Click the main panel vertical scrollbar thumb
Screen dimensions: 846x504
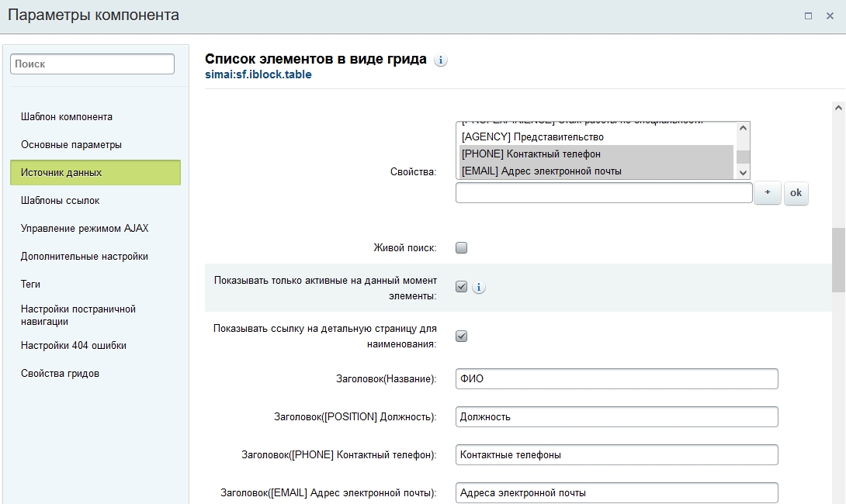[x=838, y=260]
